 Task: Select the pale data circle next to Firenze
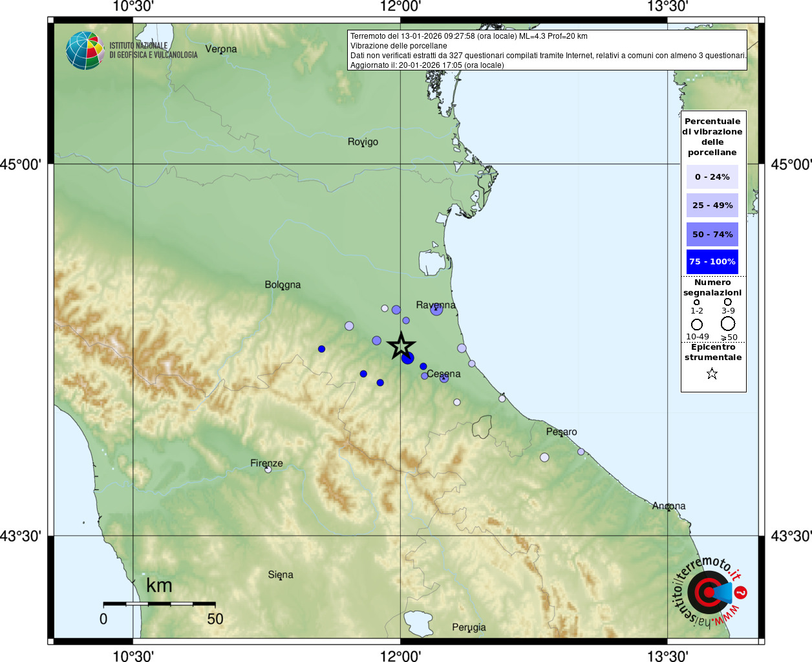point(268,469)
